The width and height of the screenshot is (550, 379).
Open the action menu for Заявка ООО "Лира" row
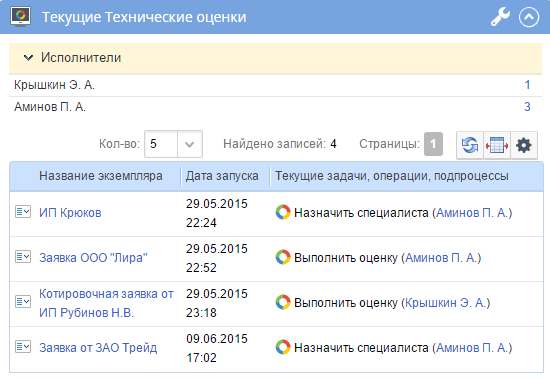(x=23, y=257)
